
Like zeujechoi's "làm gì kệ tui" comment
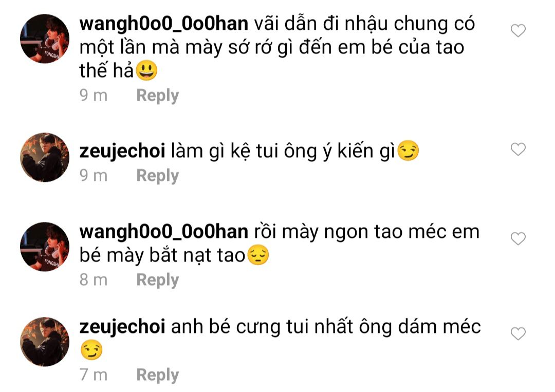[x=518, y=150]
